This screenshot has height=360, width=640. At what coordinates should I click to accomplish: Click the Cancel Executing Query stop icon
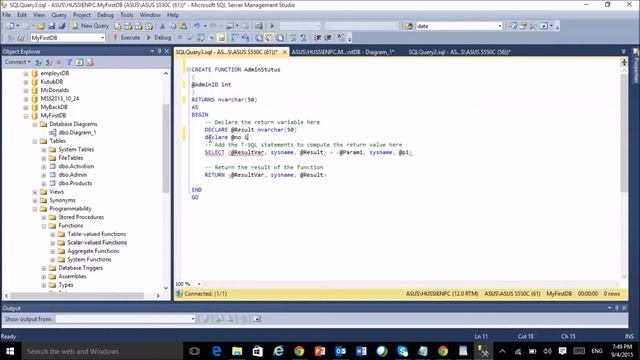click(180, 38)
